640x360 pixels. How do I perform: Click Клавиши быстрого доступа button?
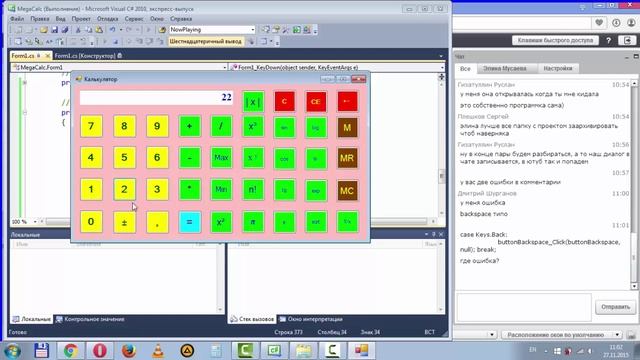coord(556,40)
